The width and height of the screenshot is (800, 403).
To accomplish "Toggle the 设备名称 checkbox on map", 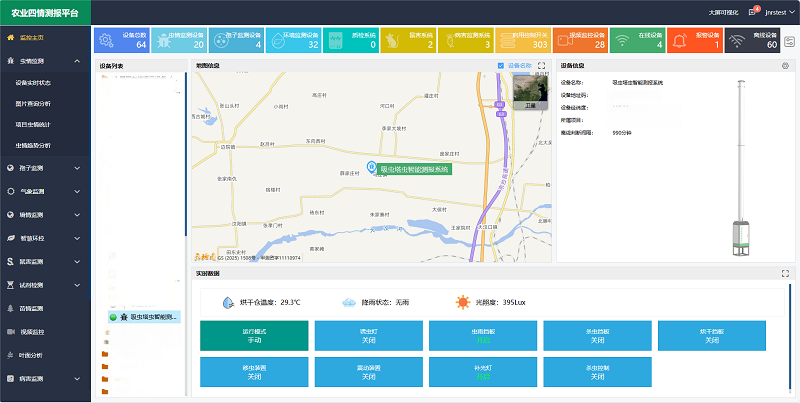I will [x=501, y=66].
